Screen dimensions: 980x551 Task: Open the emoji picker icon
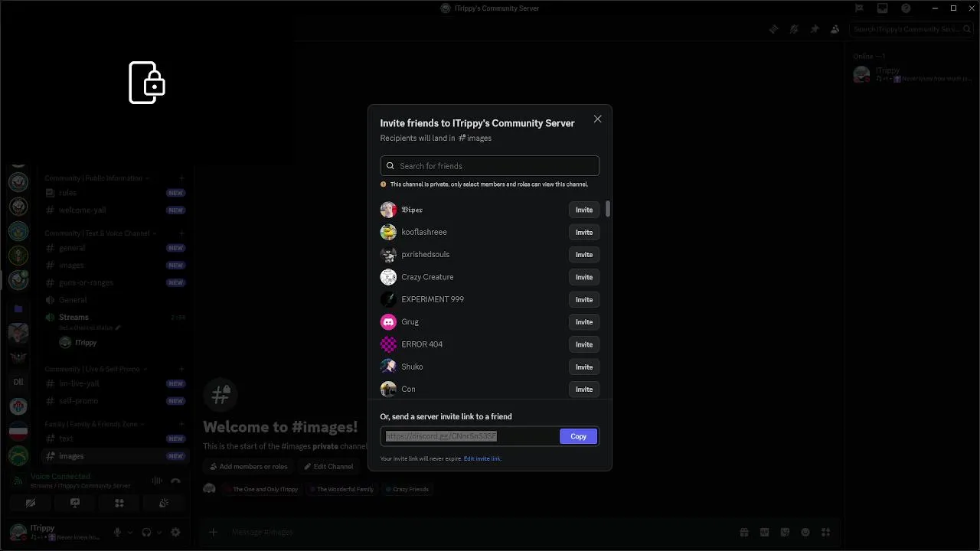tap(805, 532)
